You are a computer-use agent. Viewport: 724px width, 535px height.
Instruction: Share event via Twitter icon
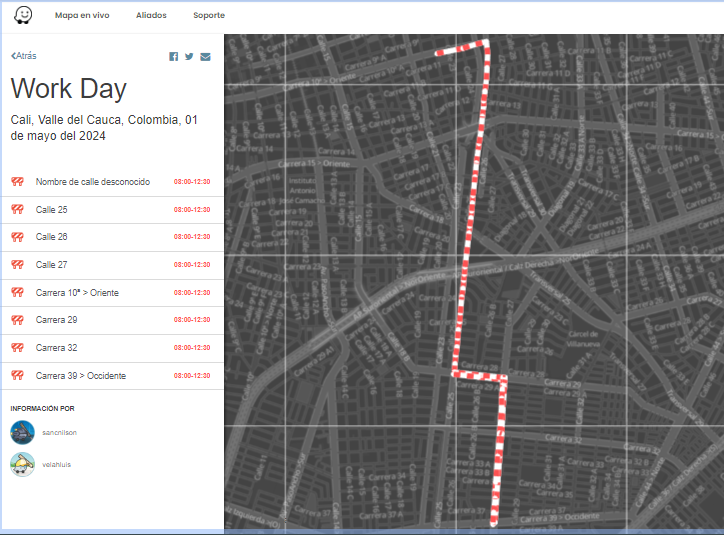[x=189, y=56]
